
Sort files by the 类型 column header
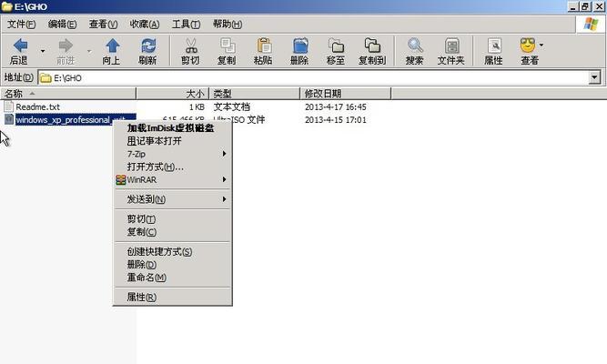point(254,94)
